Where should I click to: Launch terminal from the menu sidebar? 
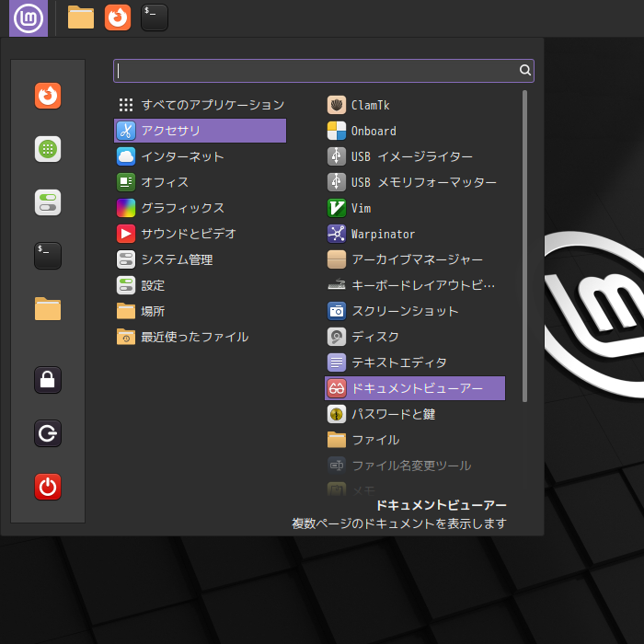coord(48,256)
